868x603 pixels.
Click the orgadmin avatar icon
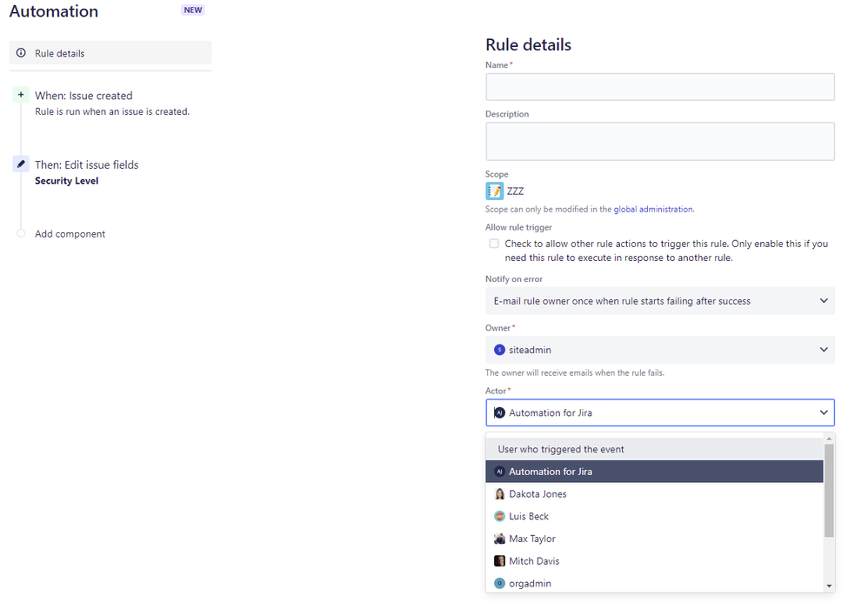pos(499,583)
